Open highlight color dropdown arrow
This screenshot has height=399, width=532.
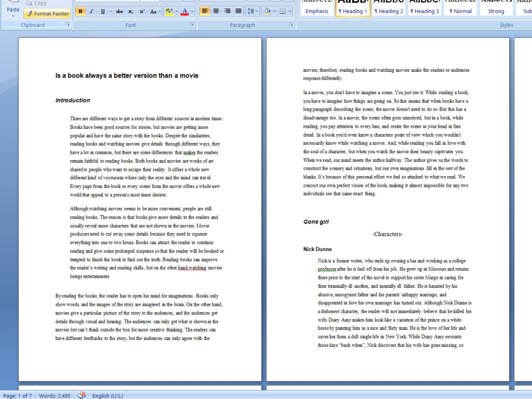(177, 12)
